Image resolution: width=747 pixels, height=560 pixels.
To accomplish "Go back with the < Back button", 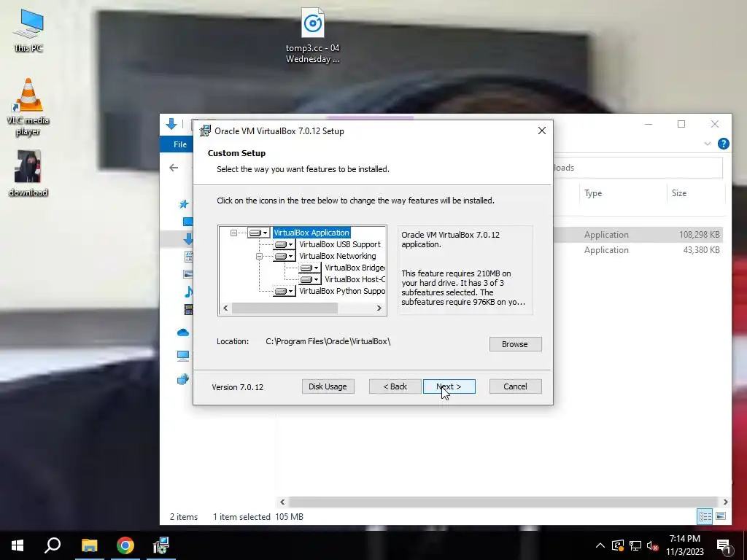I will point(395,386).
